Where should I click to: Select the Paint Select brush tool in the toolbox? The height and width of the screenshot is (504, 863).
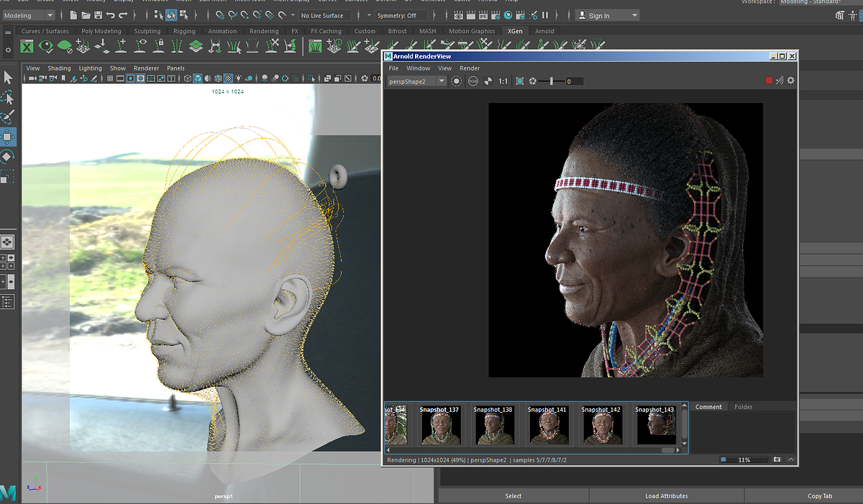pos(7,117)
